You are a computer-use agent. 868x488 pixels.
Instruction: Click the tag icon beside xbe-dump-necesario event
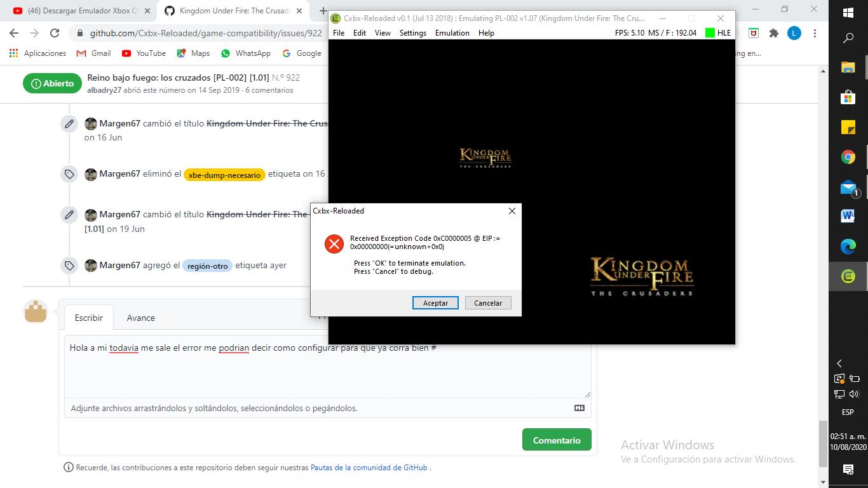point(69,174)
